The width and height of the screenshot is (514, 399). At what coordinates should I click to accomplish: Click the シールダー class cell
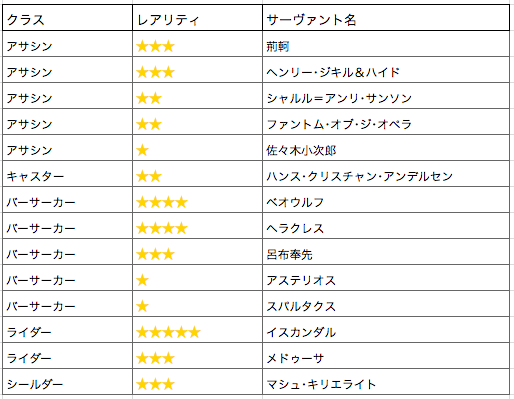tap(67, 382)
